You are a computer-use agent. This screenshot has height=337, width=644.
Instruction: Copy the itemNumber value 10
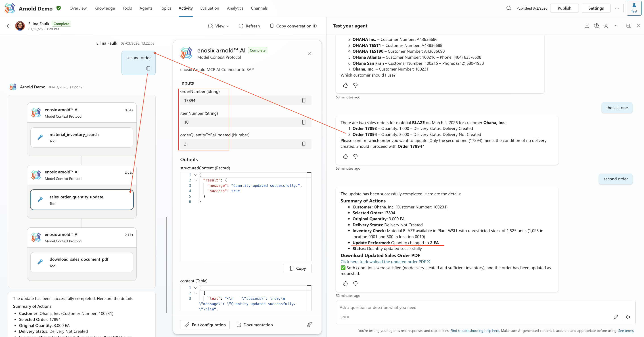(303, 122)
